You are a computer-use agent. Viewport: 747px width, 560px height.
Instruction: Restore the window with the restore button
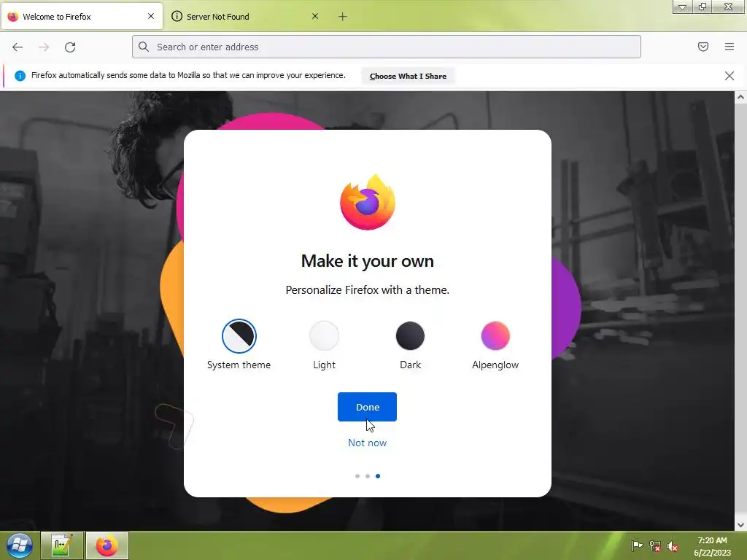click(x=703, y=7)
